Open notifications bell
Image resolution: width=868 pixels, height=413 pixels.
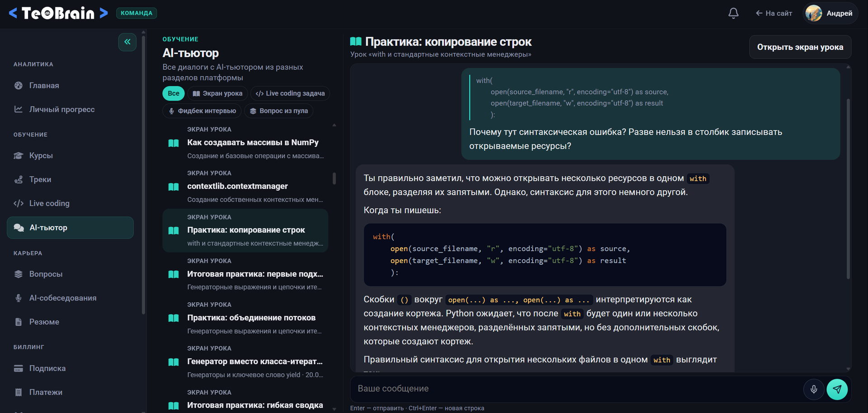(733, 13)
